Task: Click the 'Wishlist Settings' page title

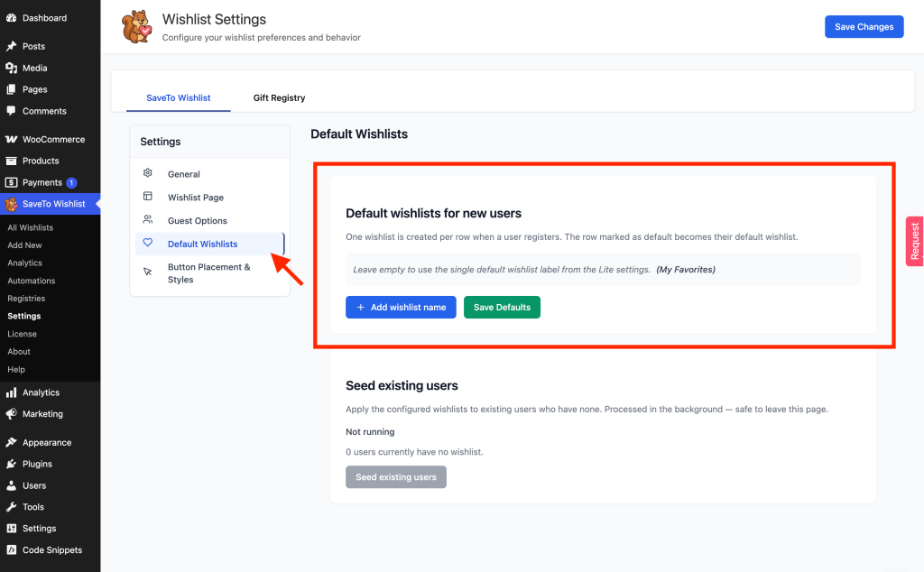Action: [214, 20]
